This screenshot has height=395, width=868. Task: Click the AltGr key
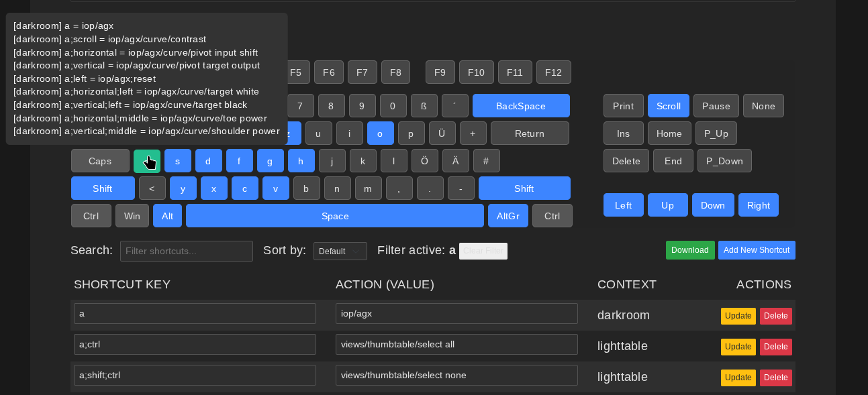(x=508, y=216)
